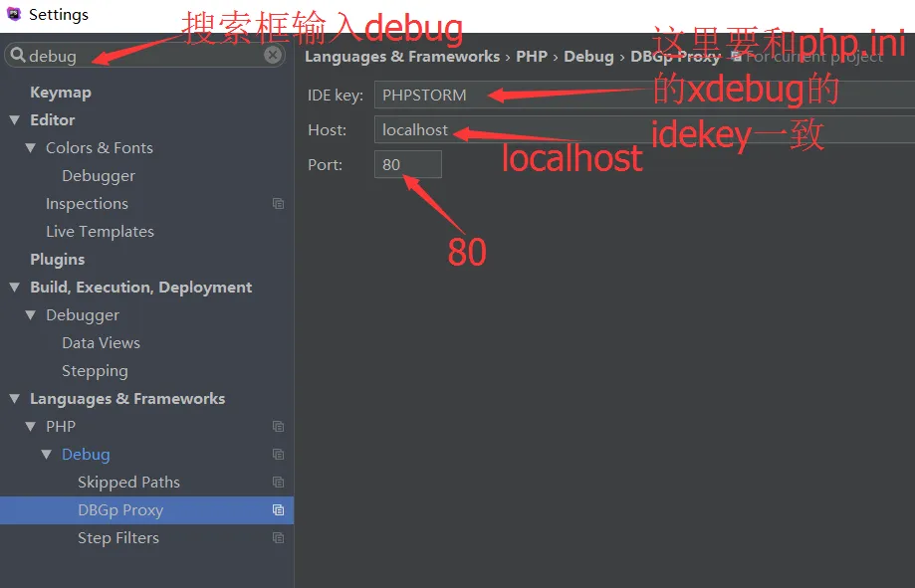This screenshot has width=915, height=588.
Task: Select Live Templates in the tree
Action: 100,232
